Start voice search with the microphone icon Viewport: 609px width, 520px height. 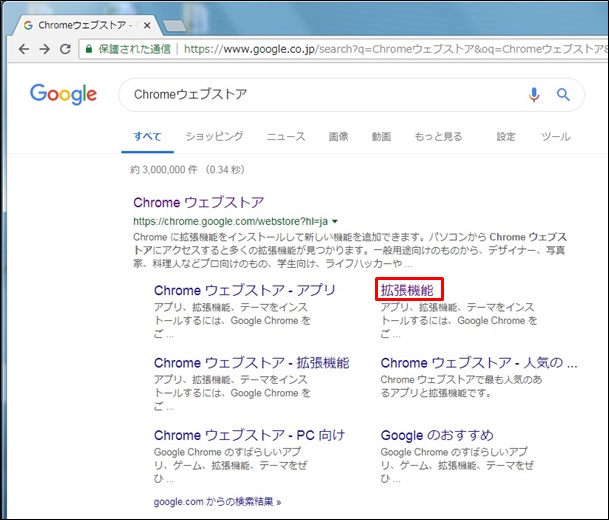(534, 95)
